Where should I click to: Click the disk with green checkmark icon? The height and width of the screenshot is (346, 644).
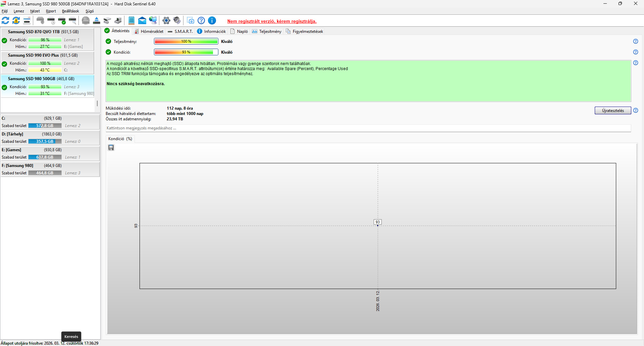62,21
